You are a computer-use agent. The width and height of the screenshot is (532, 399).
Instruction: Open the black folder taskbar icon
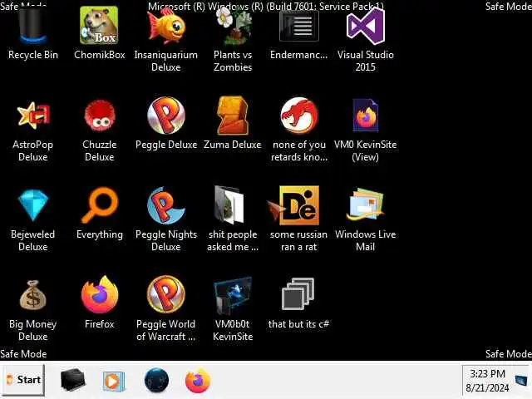click(x=72, y=381)
